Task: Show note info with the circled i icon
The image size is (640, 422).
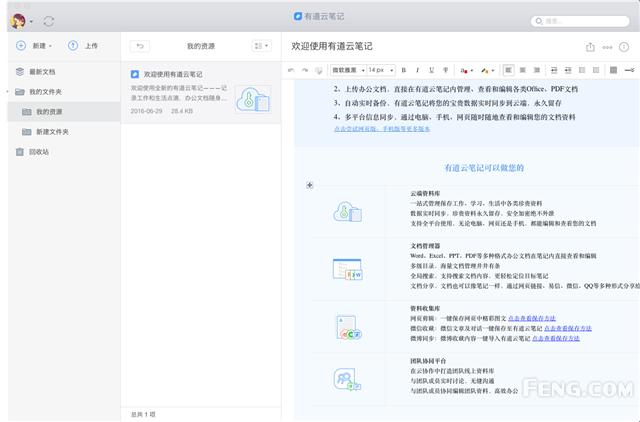Action: click(x=624, y=47)
